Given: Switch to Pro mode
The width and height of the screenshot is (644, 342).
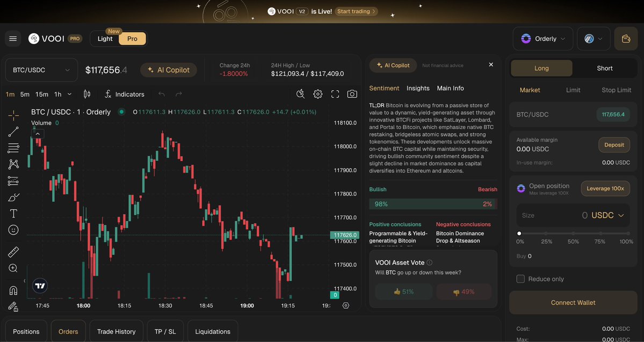Looking at the screenshot, I should [132, 39].
